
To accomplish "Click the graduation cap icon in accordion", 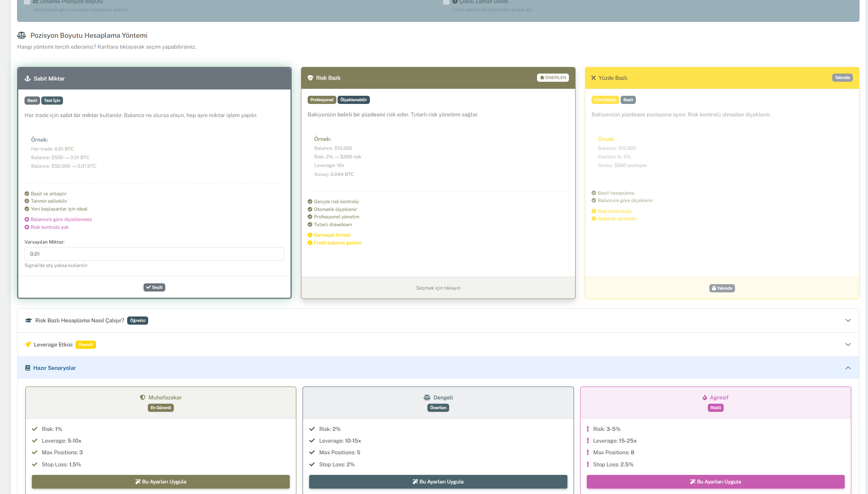I will pyautogui.click(x=28, y=320).
